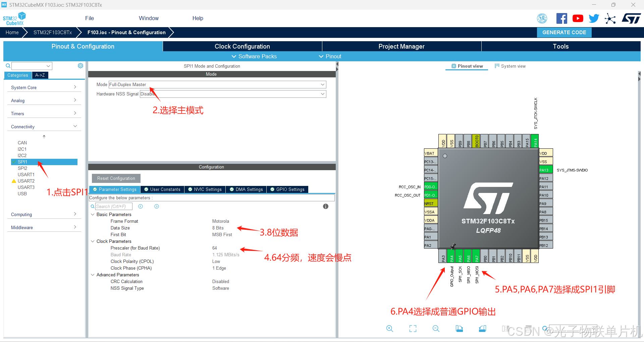Click the PA5 pin on the chip

pos(460,256)
